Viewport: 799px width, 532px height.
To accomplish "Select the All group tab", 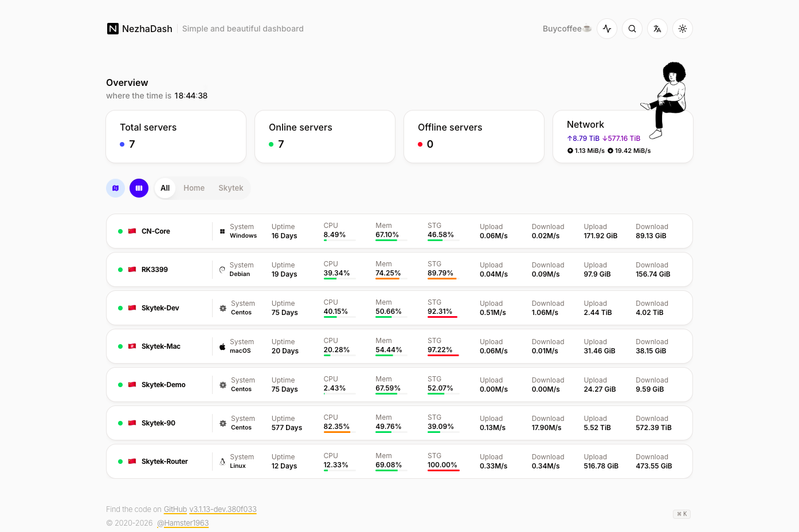I will 165,188.
